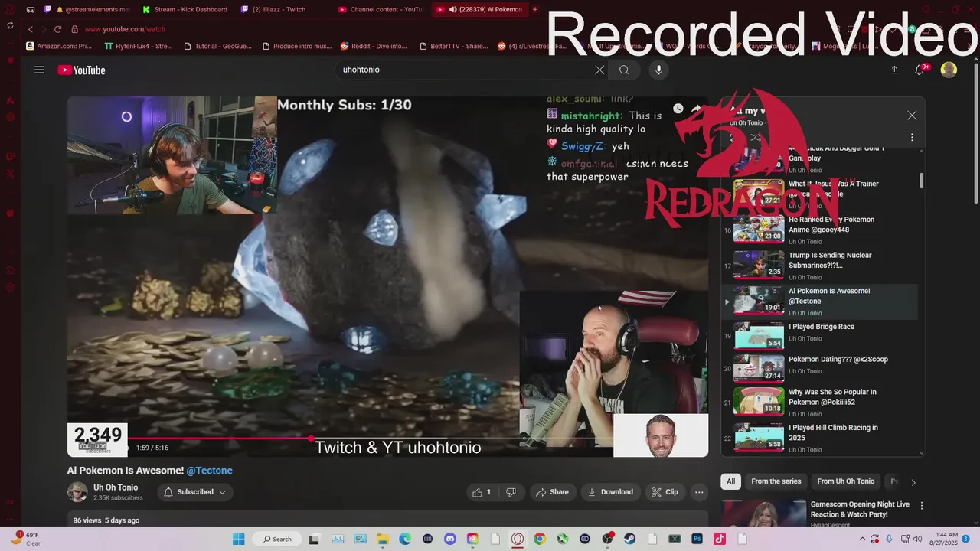Open Photoshop from the taskbar
The image size is (980, 551).
(697, 539)
